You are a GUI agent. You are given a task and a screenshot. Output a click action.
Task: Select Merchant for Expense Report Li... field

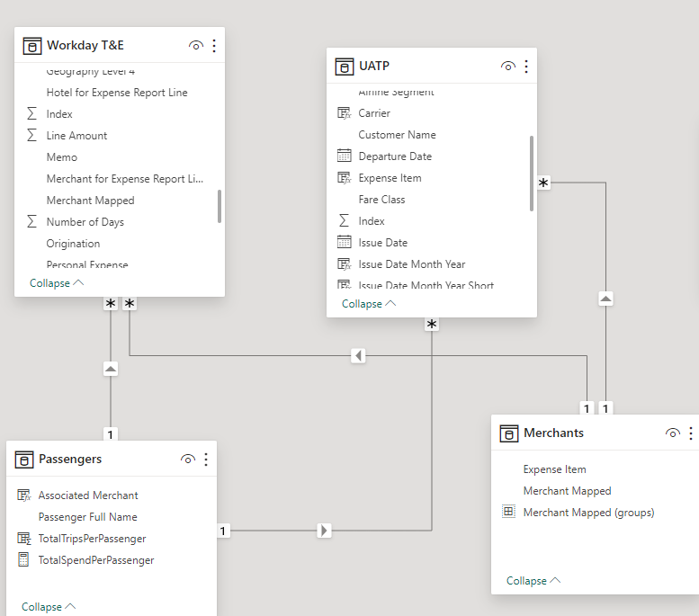pos(125,179)
